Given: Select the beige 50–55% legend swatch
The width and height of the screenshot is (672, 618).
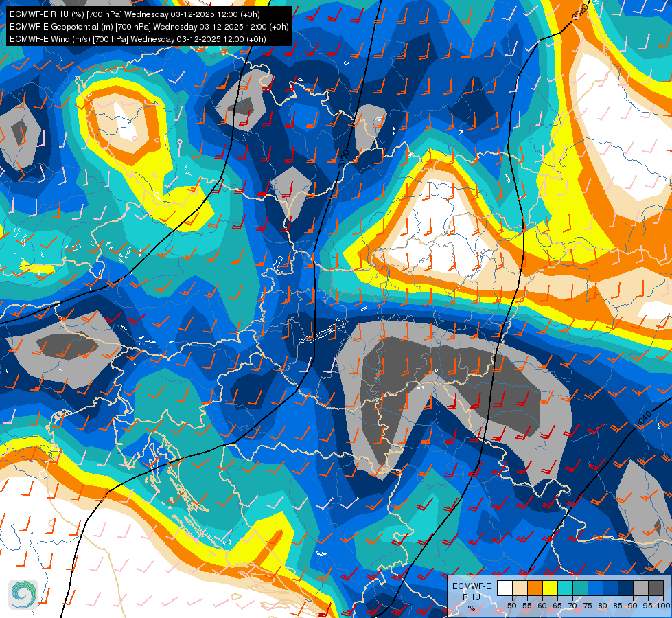Looking at the screenshot, I should [520, 588].
